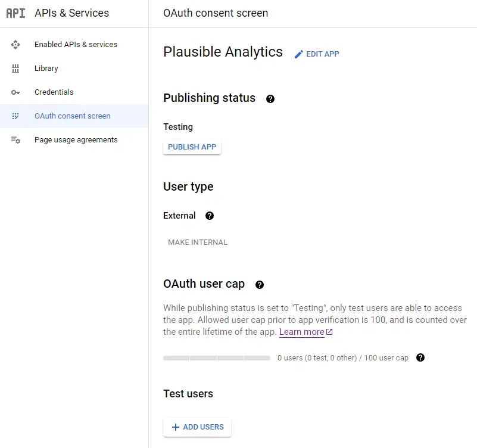Click the OAuth consent screen dots icon

[15, 116]
